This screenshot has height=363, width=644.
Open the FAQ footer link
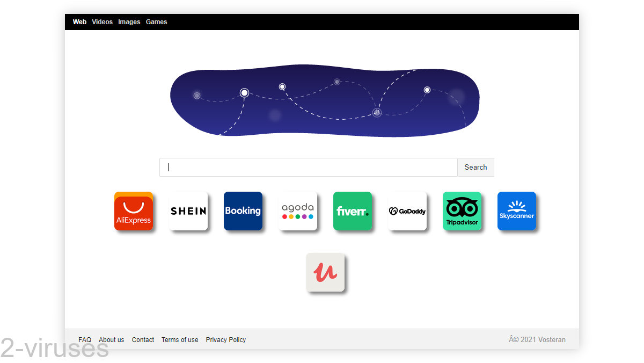[x=85, y=340]
